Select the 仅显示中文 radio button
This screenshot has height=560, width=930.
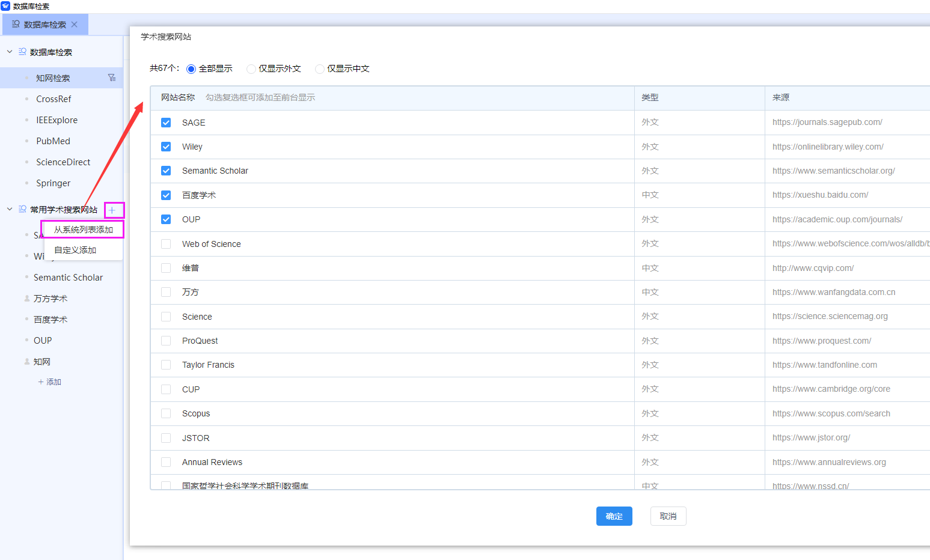(x=320, y=69)
